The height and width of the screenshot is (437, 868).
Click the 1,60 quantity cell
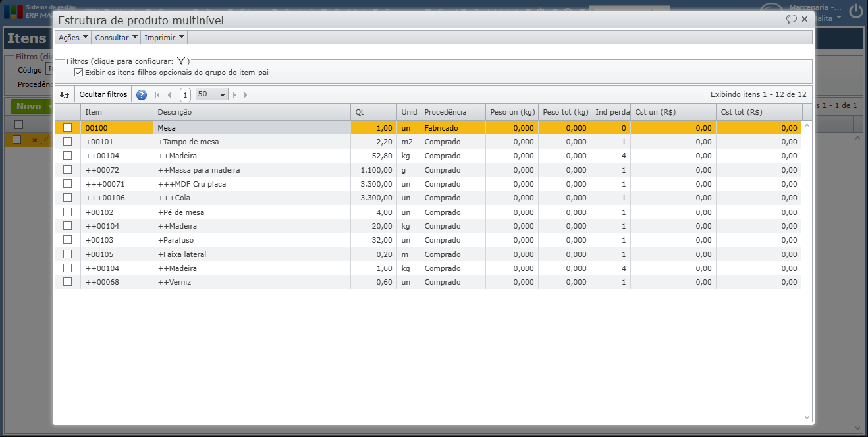(x=373, y=268)
